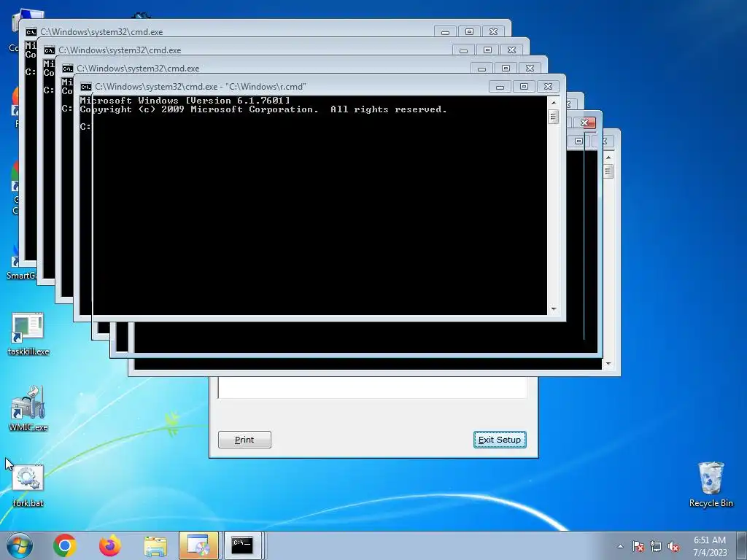
Task: Open Windows Explorer from the taskbar
Action: 155,545
